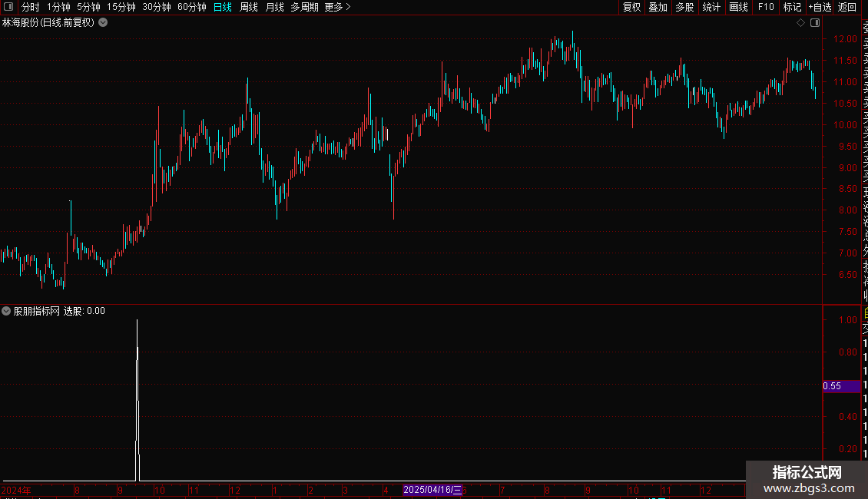The height and width of the screenshot is (499, 868).
Task: Click the 股朋指标网 indicator name
Action: click(37, 311)
